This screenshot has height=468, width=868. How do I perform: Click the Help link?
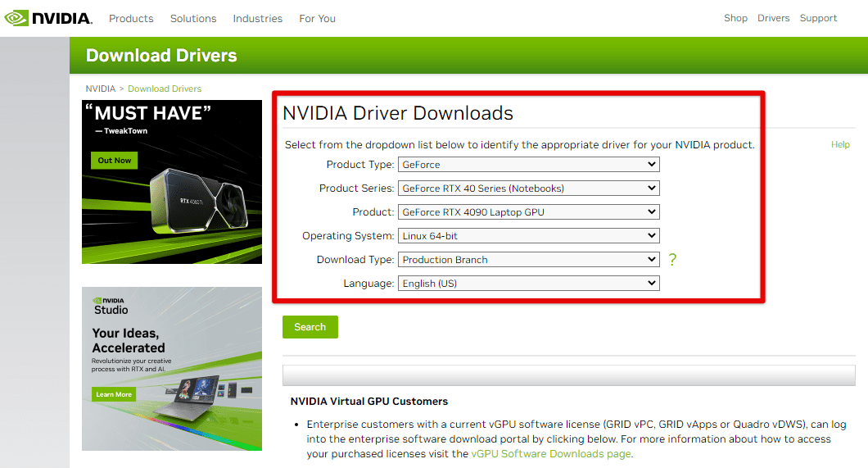(x=840, y=144)
